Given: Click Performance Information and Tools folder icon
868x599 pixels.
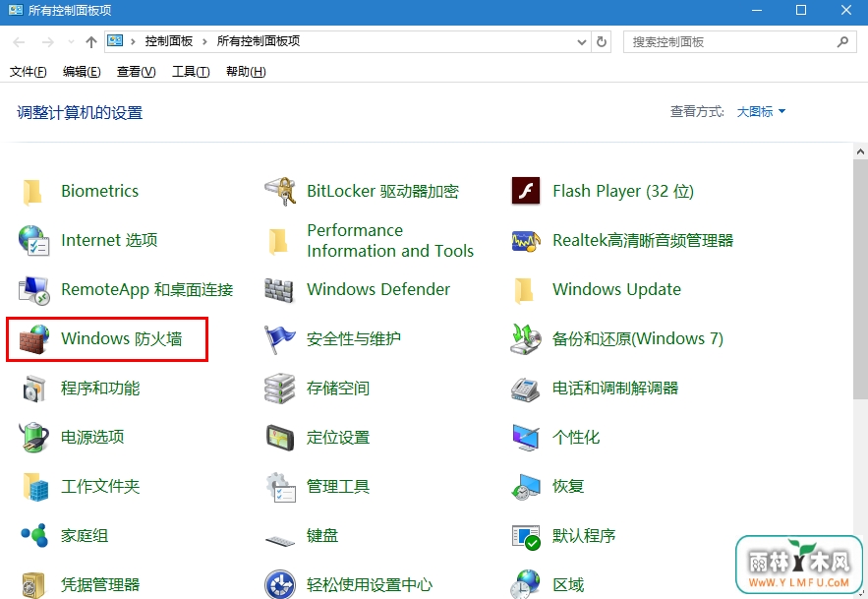Looking at the screenshot, I should tap(278, 241).
